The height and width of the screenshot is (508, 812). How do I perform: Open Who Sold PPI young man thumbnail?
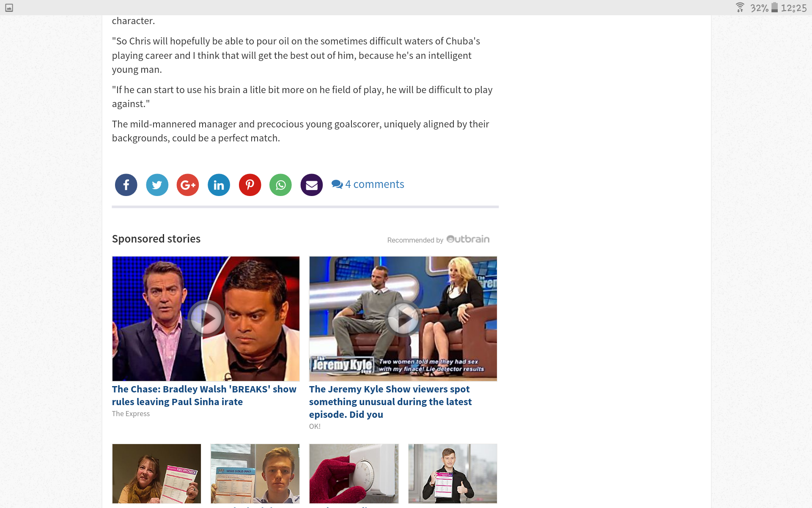[x=255, y=474]
